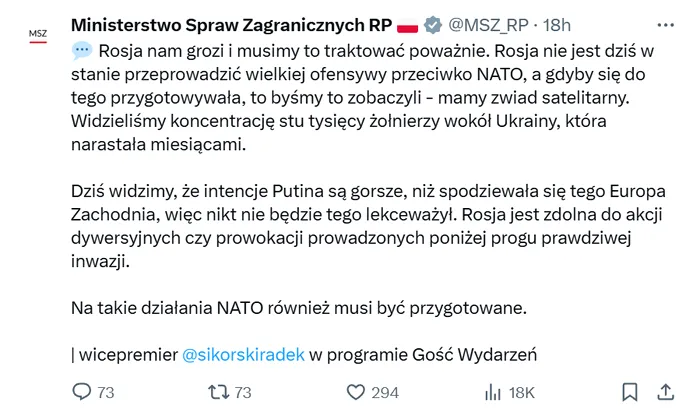700x416 pixels.
Task: Like the tweet with heart icon
Action: click(x=356, y=392)
